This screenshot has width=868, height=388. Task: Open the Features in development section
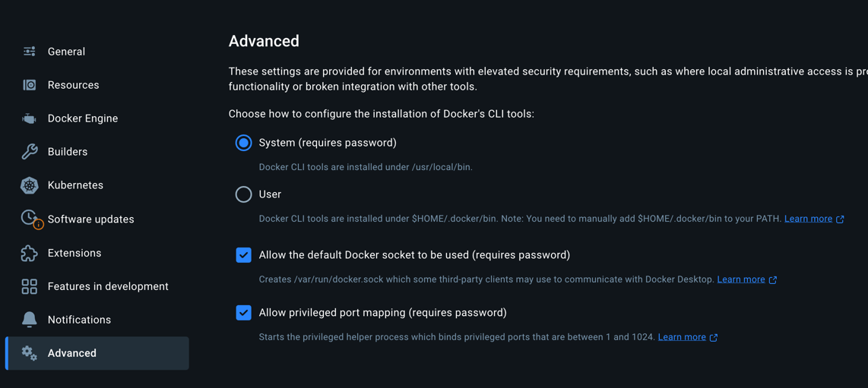[97, 286]
